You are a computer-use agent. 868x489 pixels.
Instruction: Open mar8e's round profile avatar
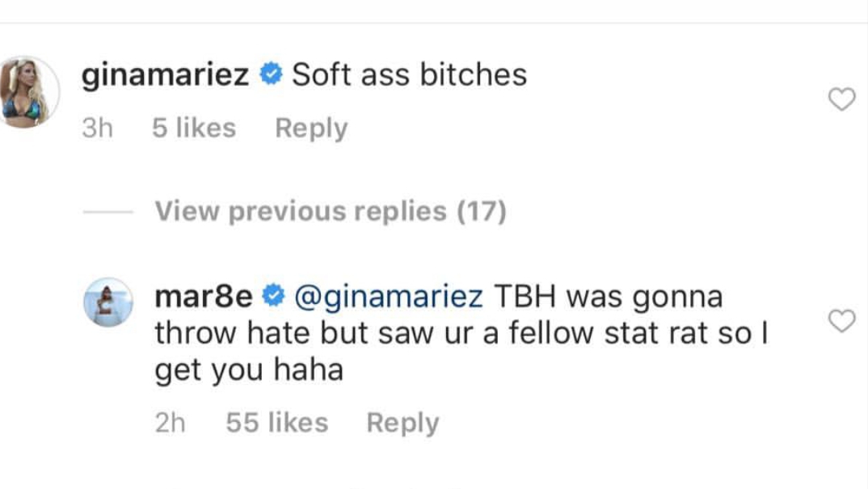[108, 302]
